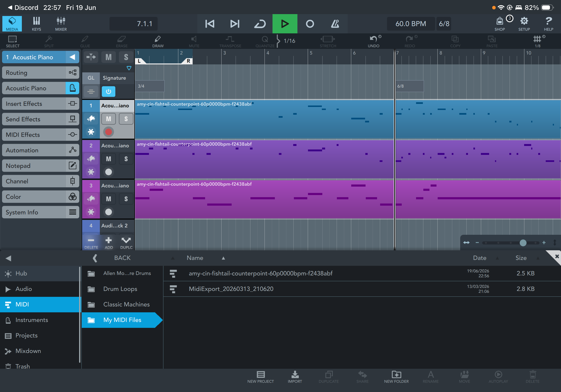
Task: Collapse the inspector with header arrow
Action: click(x=72, y=57)
